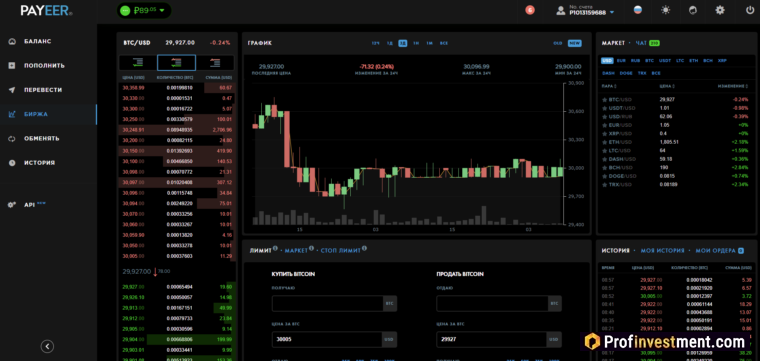
Task: Favorite the USDT/USD pair star
Action: coord(604,108)
